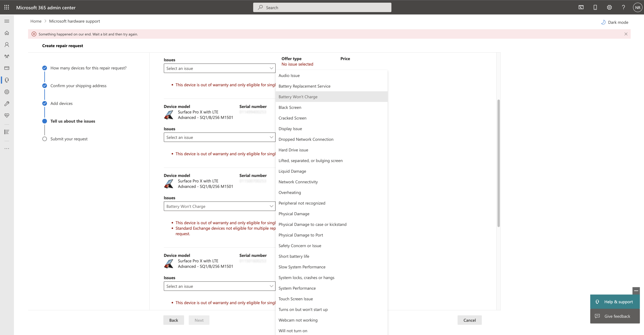
Task: Choose 'Webcam not working' option
Action: coord(332,320)
